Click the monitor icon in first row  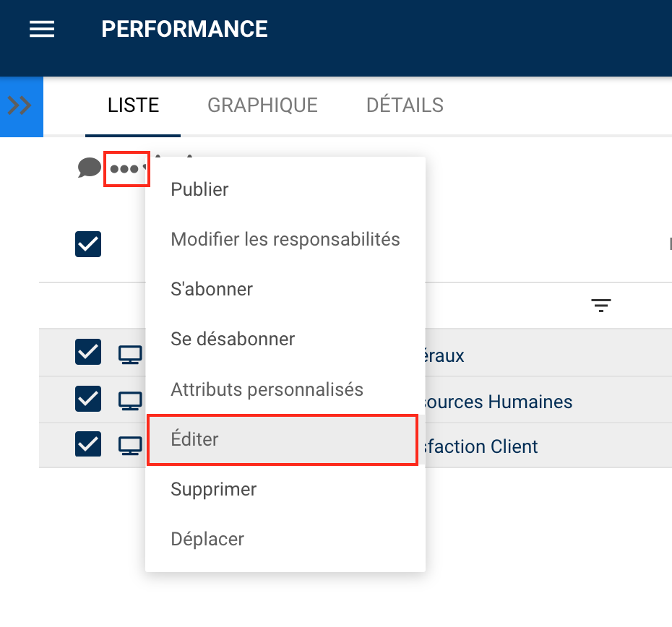(130, 355)
